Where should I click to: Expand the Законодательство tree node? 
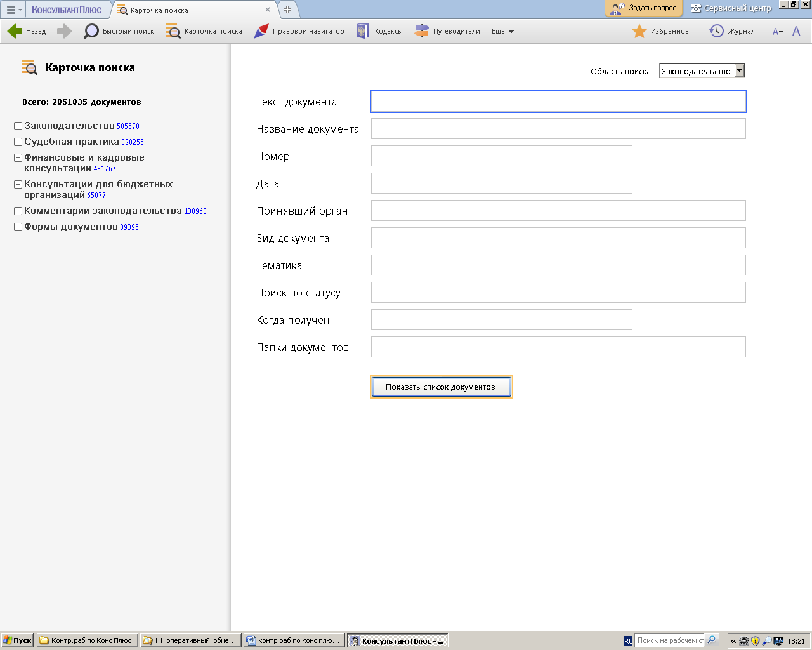click(18, 126)
